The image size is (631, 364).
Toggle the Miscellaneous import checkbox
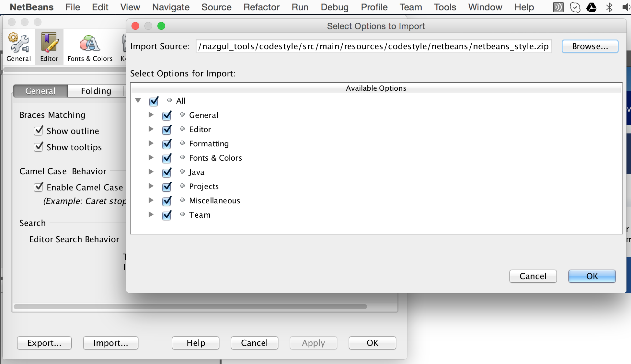click(x=167, y=201)
